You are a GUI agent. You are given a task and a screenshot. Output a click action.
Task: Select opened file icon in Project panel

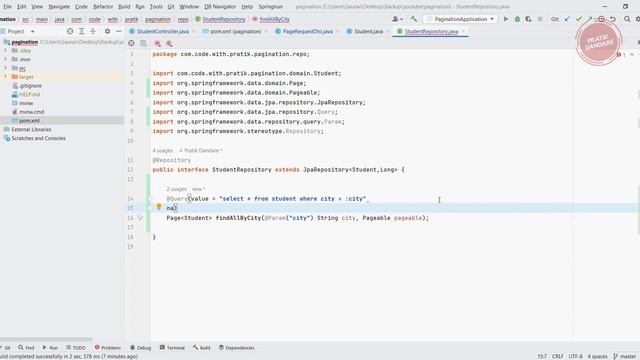(70, 31)
